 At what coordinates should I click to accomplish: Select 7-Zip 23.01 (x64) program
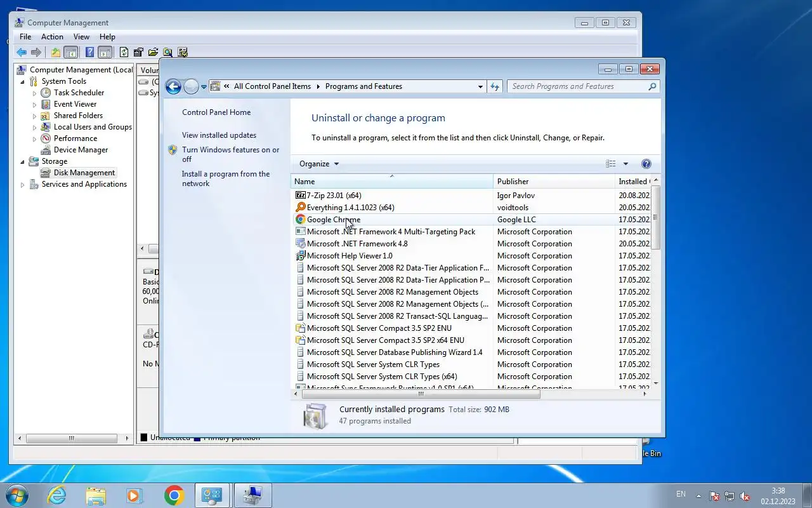point(472,196)
